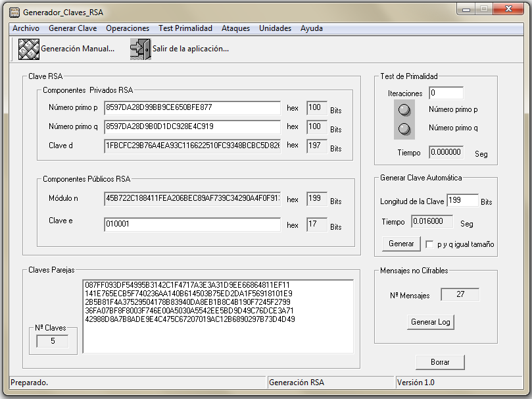Click the Generar Log button

pos(431,322)
